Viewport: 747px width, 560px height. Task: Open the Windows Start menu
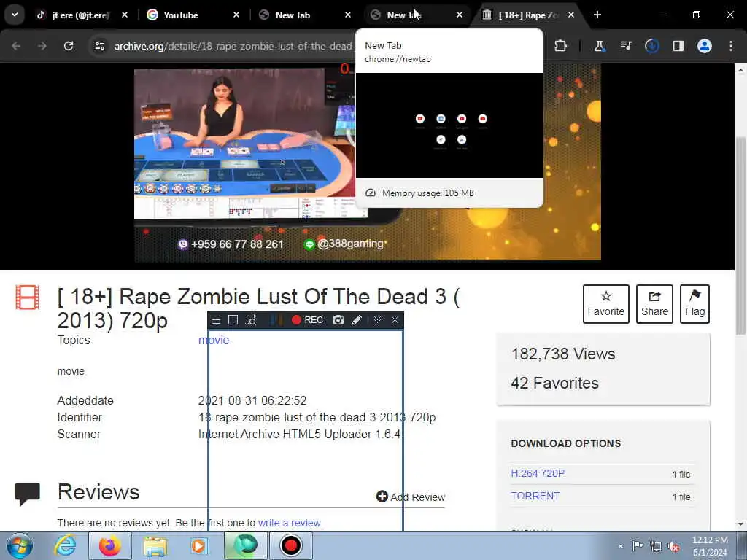point(19,545)
